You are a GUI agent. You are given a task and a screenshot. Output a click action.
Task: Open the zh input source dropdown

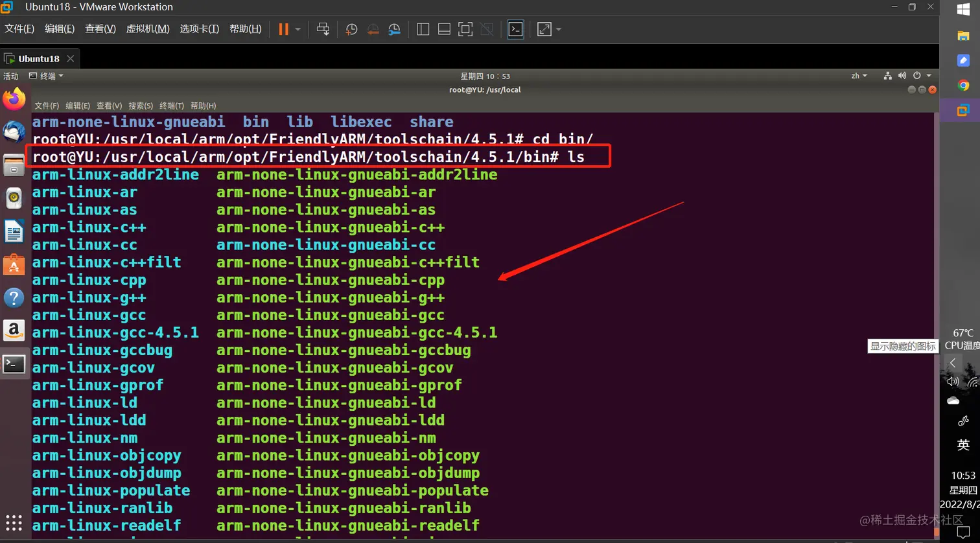pyautogui.click(x=859, y=76)
